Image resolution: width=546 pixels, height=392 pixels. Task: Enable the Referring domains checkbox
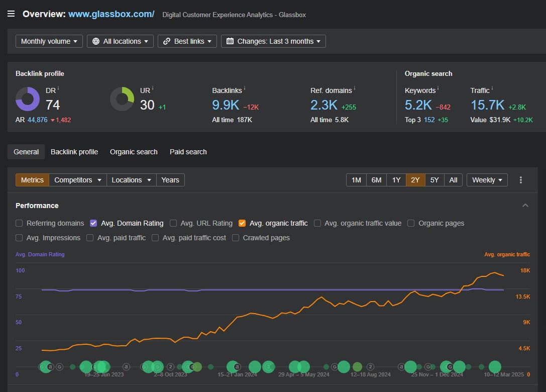click(19, 223)
